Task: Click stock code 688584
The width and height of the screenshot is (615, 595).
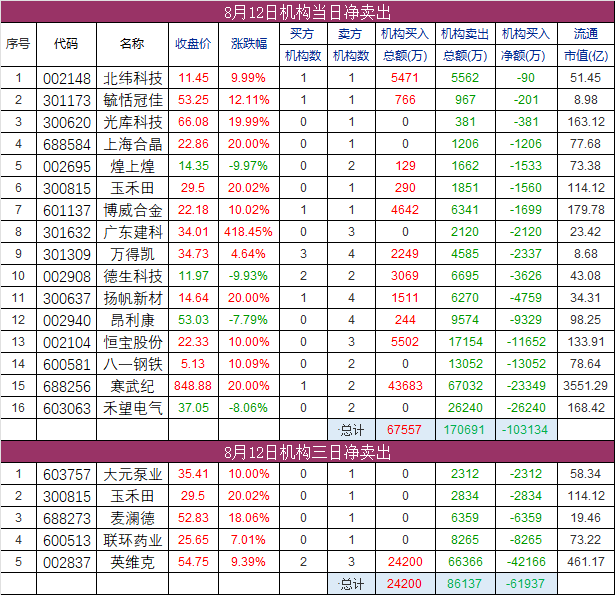Action: pos(67,144)
